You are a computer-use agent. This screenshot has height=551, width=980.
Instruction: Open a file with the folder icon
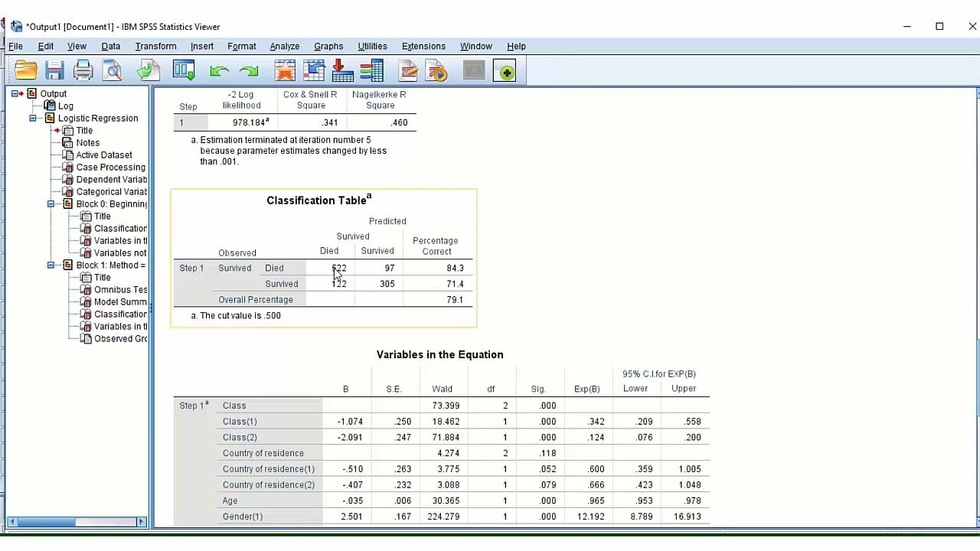(x=25, y=71)
